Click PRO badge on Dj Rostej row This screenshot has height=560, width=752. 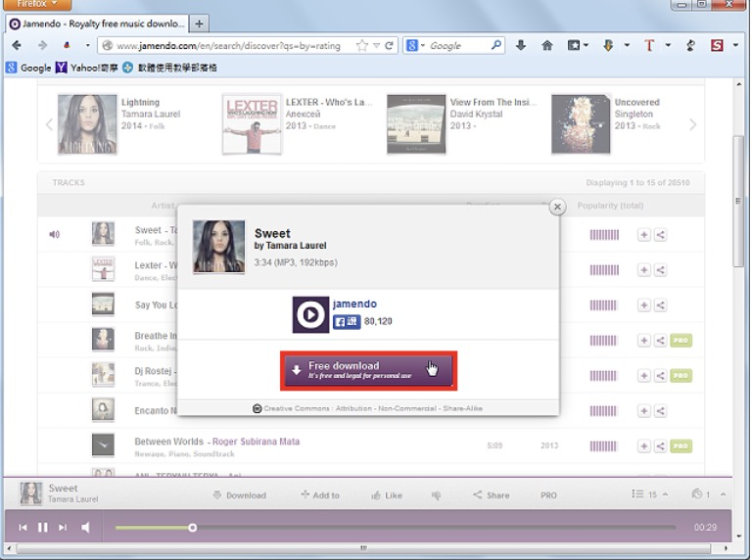681,375
